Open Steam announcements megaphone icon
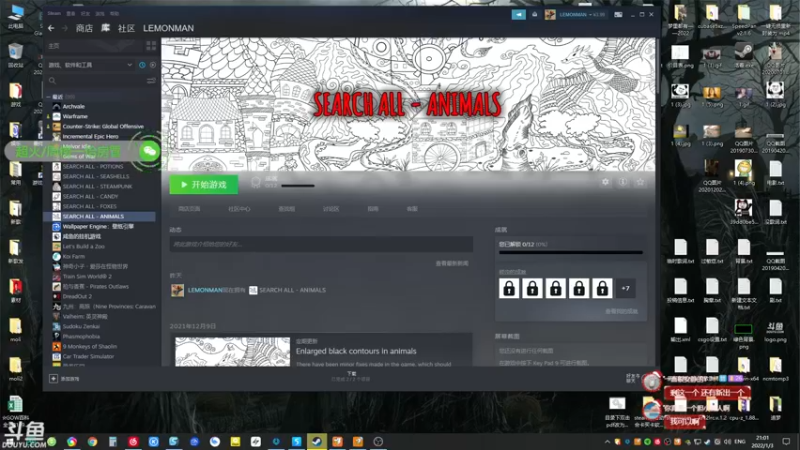 point(518,14)
